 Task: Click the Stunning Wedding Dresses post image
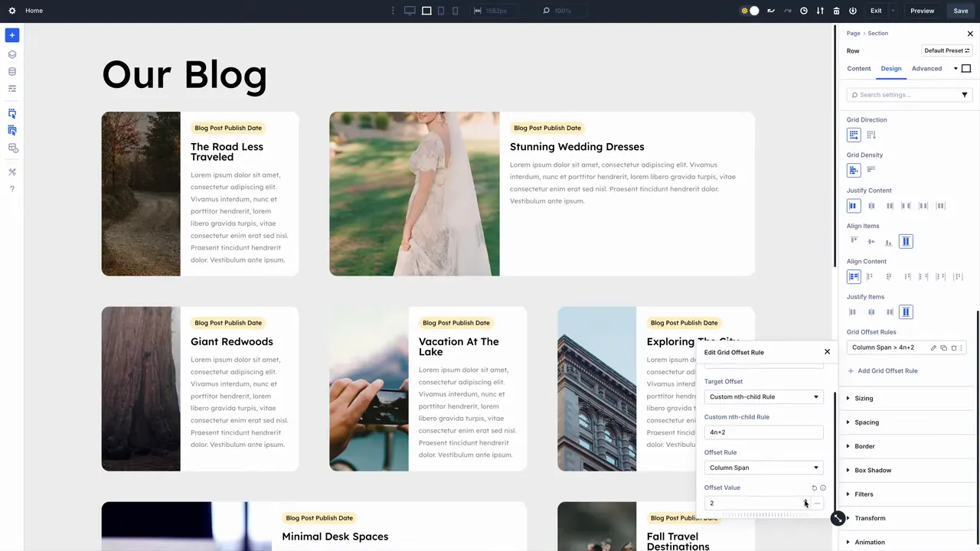pos(414,194)
